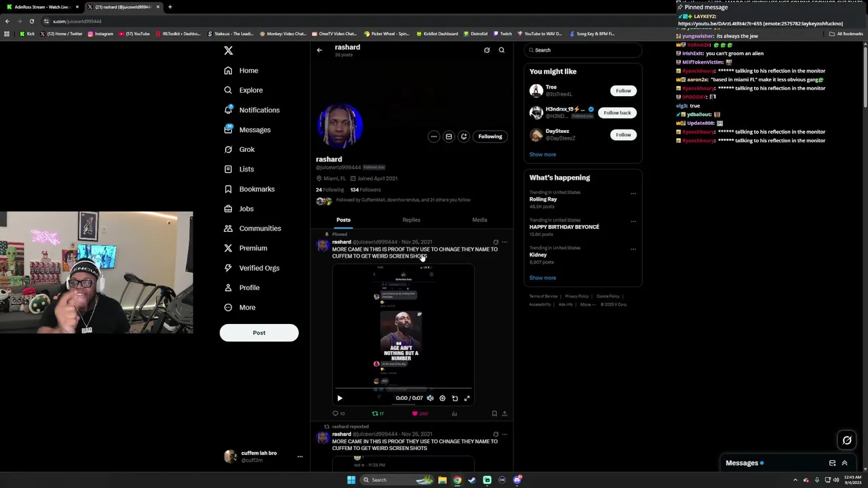The width and height of the screenshot is (868, 488).
Task: Click the Jobs briefcase icon
Action: pos(228,209)
